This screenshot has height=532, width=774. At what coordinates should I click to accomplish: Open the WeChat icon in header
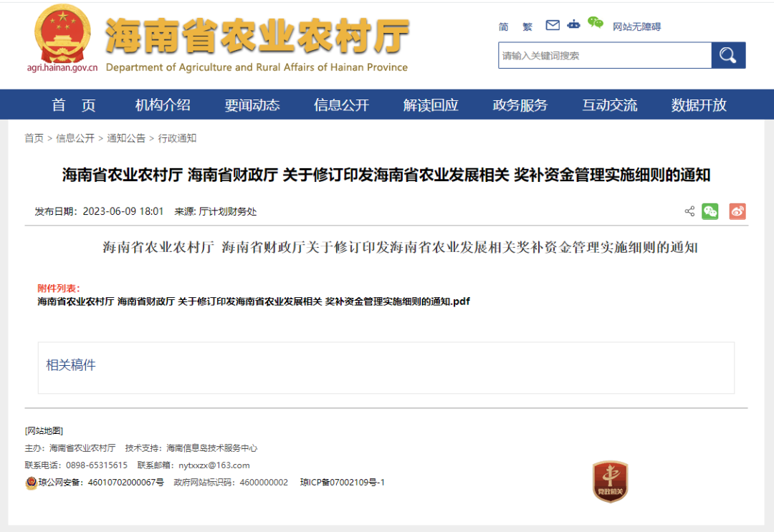click(x=596, y=23)
